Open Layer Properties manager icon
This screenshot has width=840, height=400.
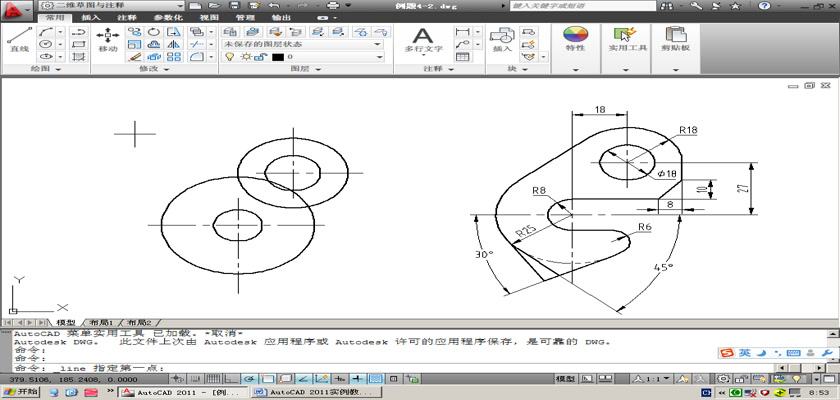tap(230, 32)
